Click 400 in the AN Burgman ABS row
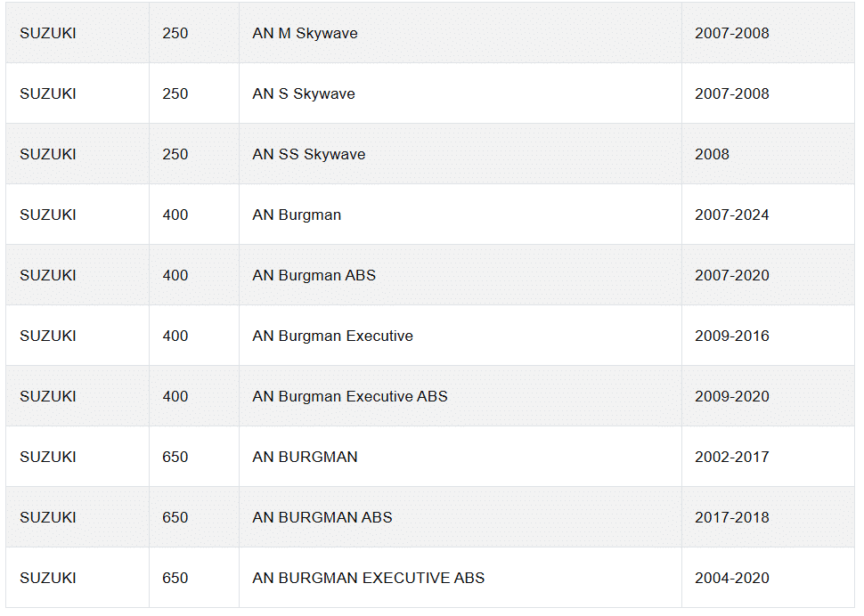This screenshot has height=616, width=864. (x=175, y=275)
